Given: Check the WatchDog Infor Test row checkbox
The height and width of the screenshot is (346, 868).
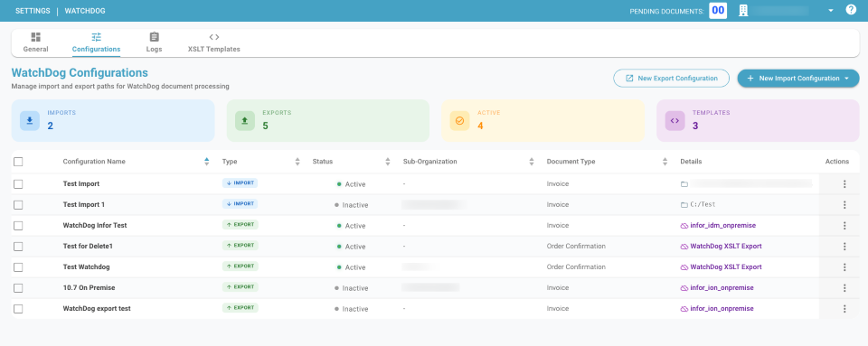Looking at the screenshot, I should (18, 226).
